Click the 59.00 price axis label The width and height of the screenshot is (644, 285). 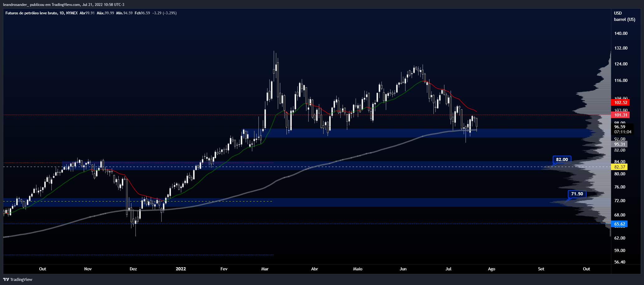(620, 250)
